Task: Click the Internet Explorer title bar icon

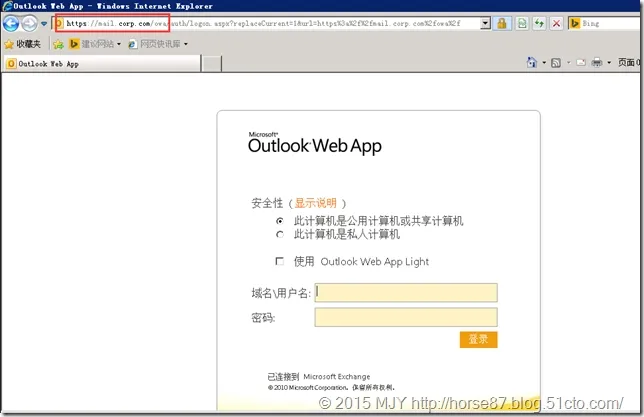Action: (x=7, y=6)
